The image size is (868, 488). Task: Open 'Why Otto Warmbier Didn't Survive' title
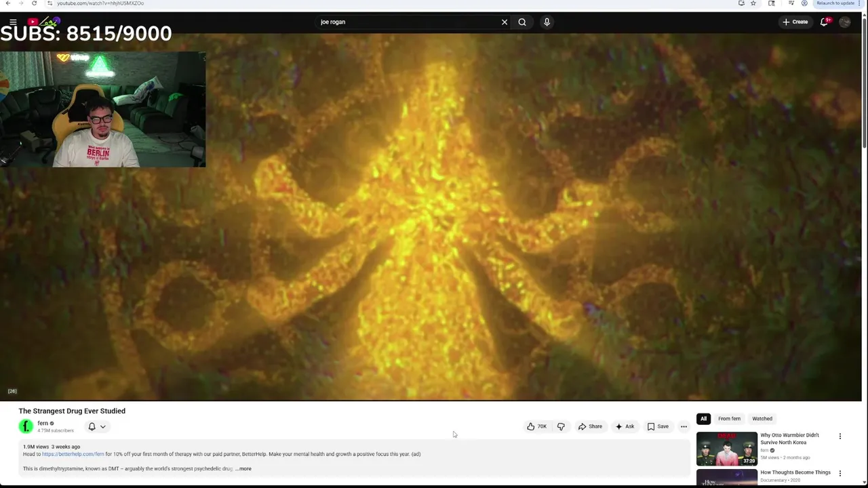pos(790,439)
